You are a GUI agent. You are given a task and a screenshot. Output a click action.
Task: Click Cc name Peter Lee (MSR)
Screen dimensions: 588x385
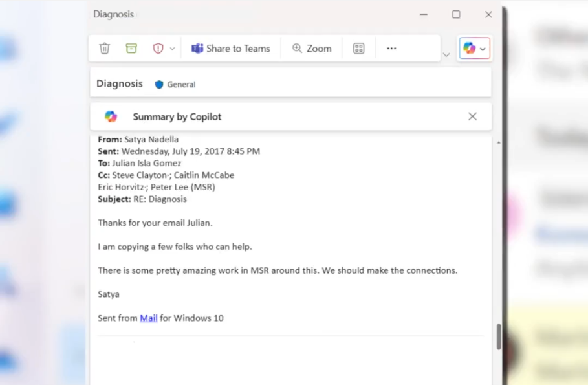(x=183, y=187)
